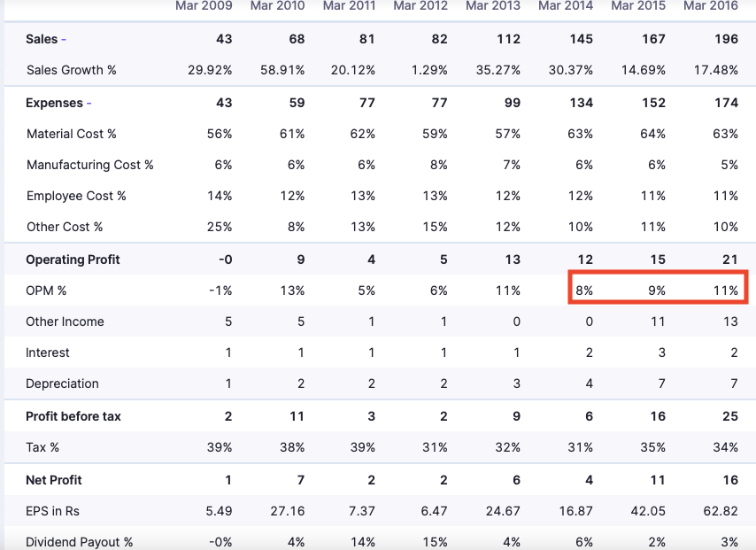Screen dimensions: 756x550
Task: Select the Employee Cost % row label
Action: (x=76, y=196)
